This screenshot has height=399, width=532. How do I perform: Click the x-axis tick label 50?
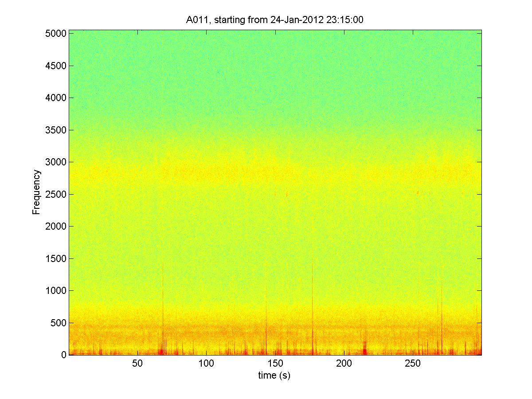137,364
